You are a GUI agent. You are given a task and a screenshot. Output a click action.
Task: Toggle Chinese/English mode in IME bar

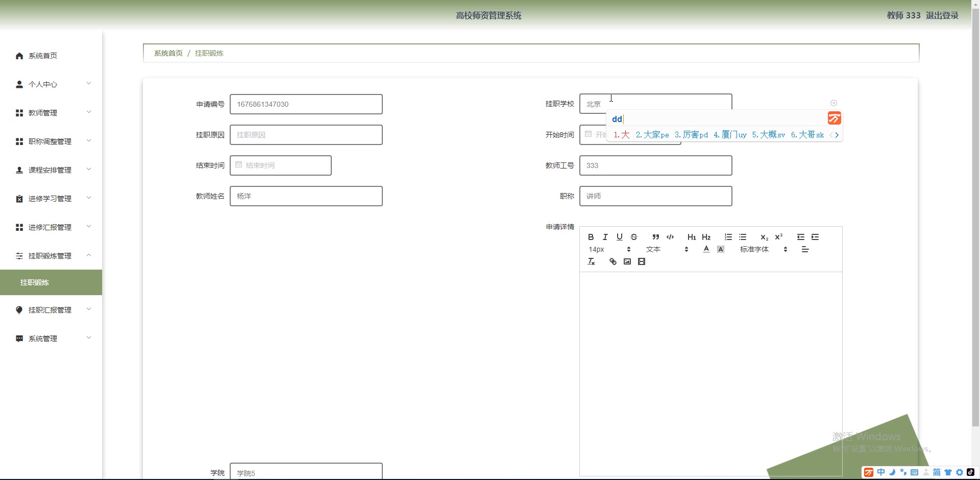(x=881, y=472)
